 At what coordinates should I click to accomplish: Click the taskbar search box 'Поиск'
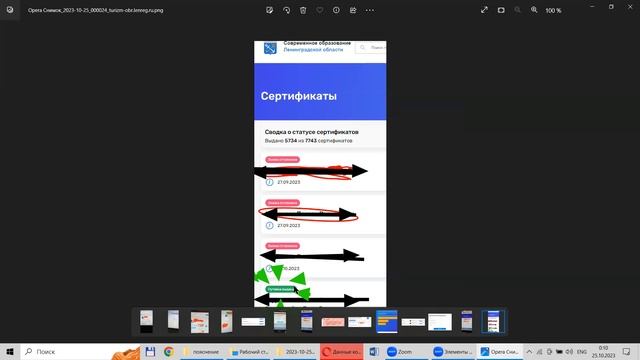(x=80, y=351)
